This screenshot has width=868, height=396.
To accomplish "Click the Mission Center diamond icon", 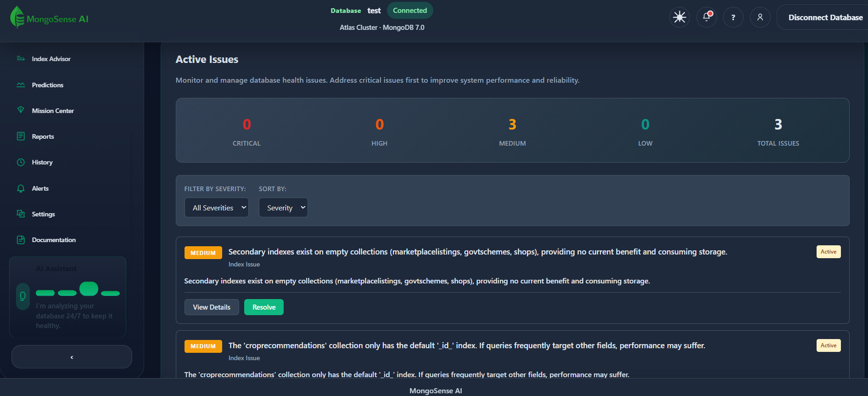I will pyautogui.click(x=21, y=110).
